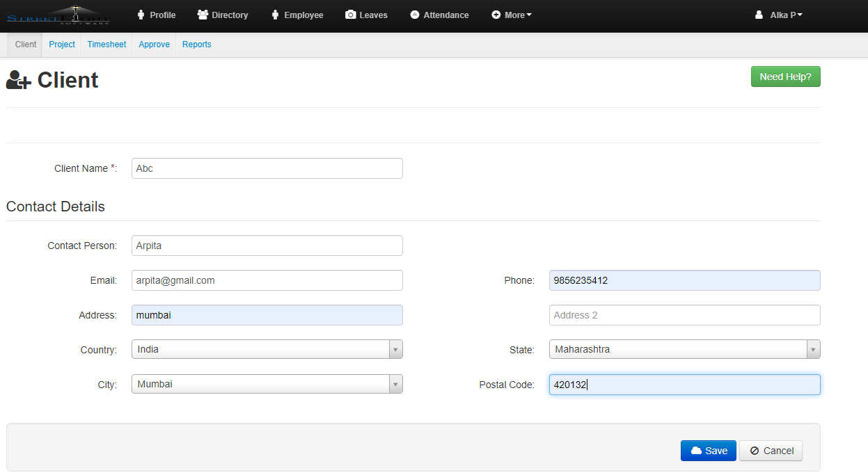
Task: Expand the More menu
Action: [x=512, y=15]
